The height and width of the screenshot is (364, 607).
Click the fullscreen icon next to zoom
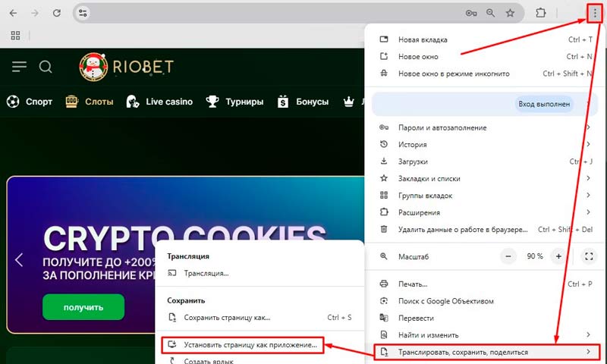coord(589,256)
